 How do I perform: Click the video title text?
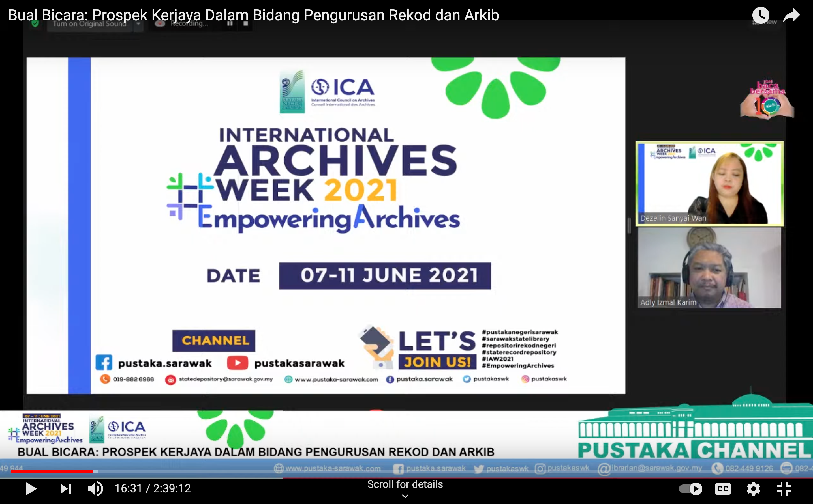[x=254, y=15]
